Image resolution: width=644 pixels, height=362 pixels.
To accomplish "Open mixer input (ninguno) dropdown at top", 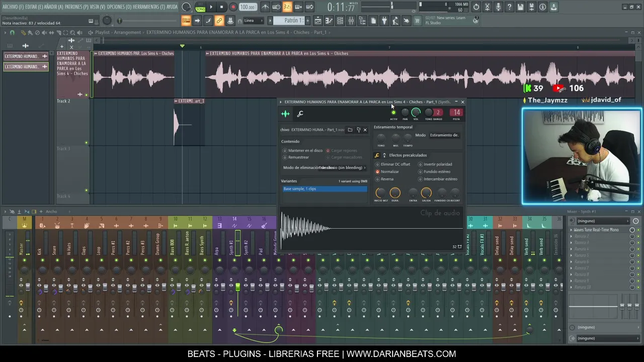I will (x=602, y=221).
